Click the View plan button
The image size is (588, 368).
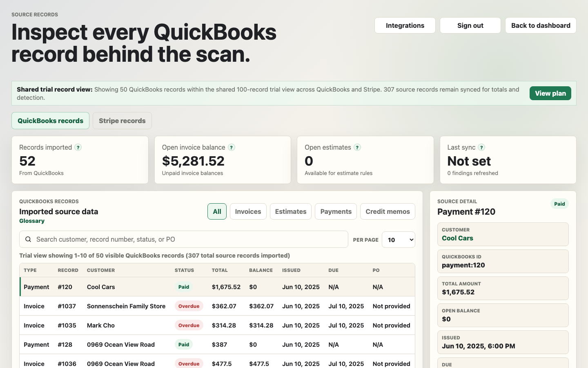(x=550, y=93)
